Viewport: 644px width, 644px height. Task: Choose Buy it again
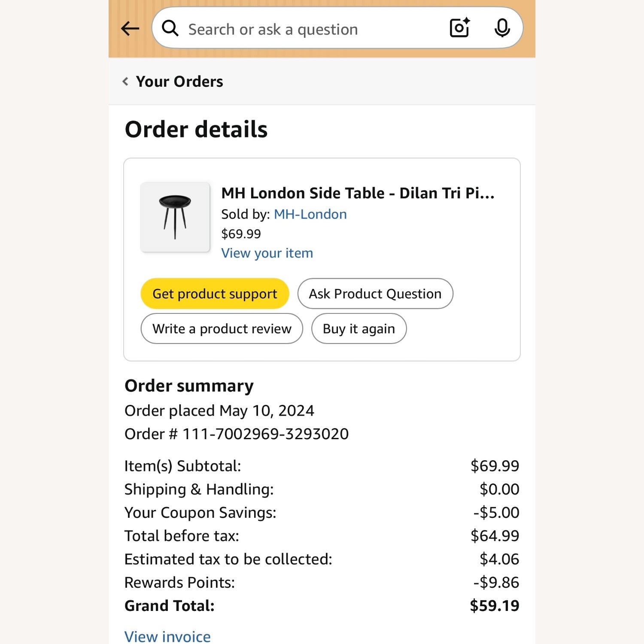pyautogui.click(x=358, y=329)
